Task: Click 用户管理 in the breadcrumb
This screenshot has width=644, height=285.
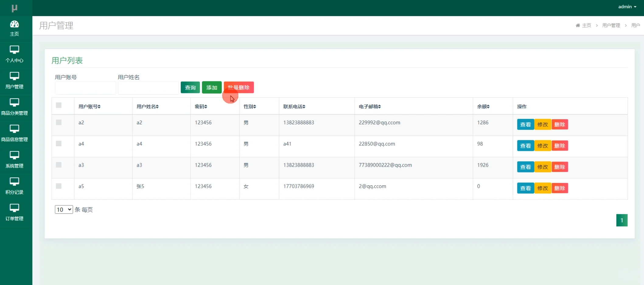Action: point(611,25)
